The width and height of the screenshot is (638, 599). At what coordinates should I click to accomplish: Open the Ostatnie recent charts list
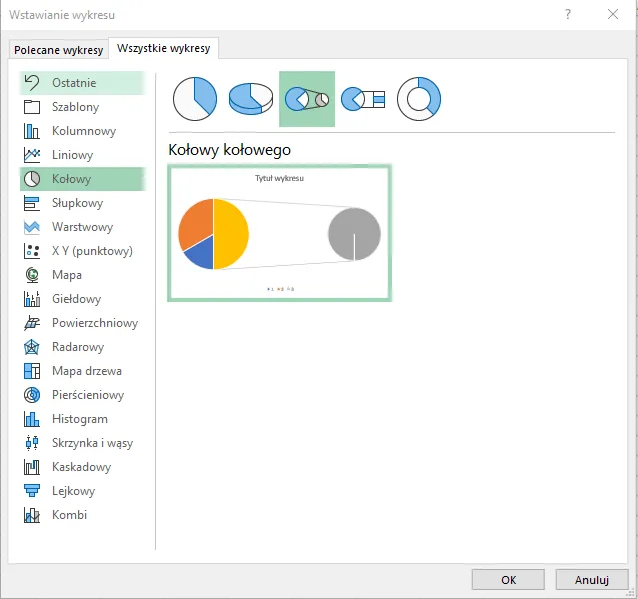[75, 83]
